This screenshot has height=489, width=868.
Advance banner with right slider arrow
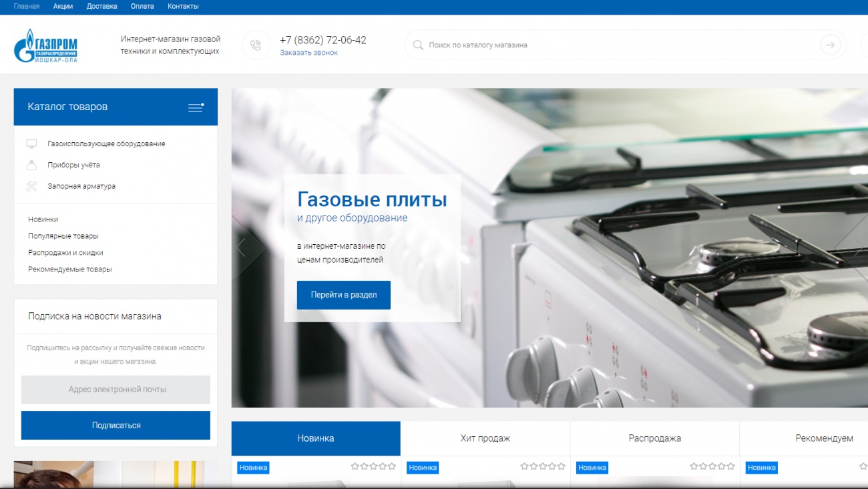(x=857, y=250)
